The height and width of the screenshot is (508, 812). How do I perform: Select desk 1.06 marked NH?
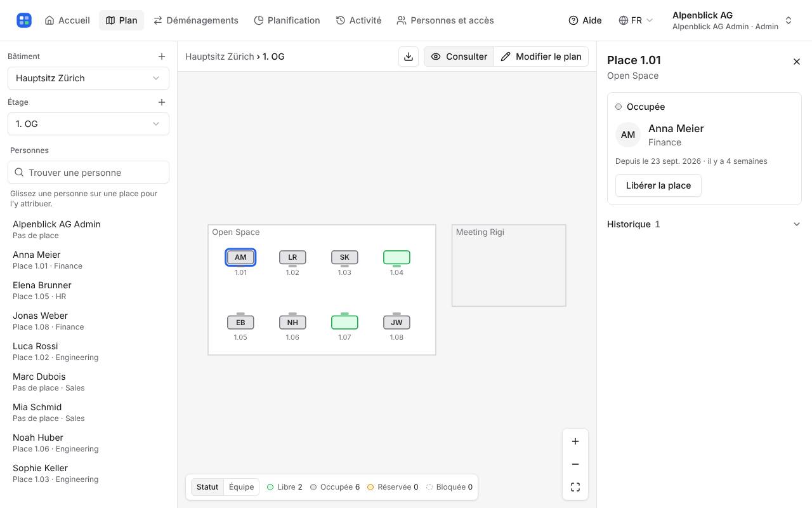(x=292, y=323)
